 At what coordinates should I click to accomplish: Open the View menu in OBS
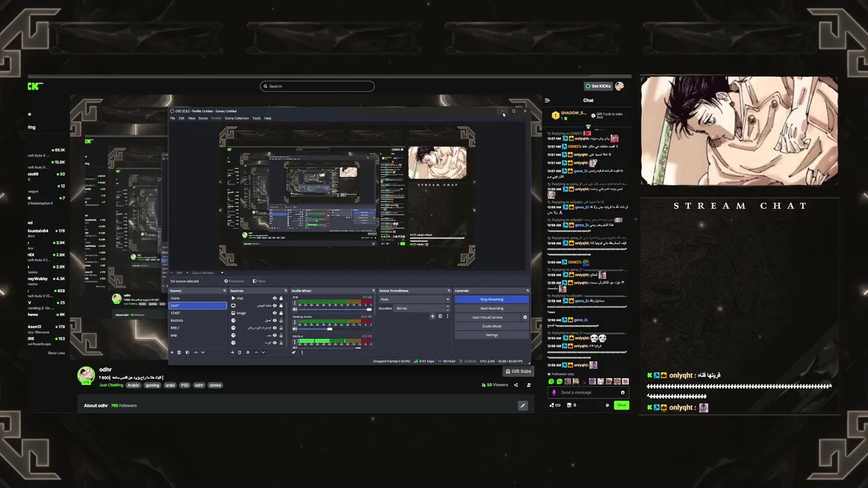tap(191, 118)
